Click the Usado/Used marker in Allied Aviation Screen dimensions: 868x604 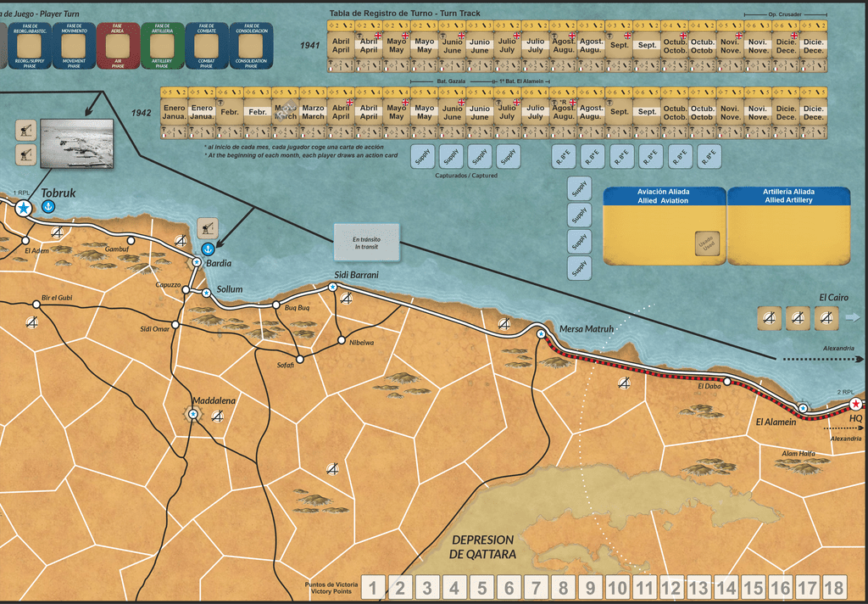click(x=707, y=243)
